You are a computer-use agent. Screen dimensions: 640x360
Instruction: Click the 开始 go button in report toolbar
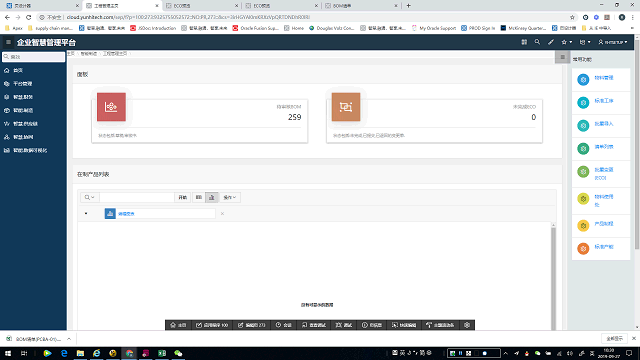pos(182,197)
